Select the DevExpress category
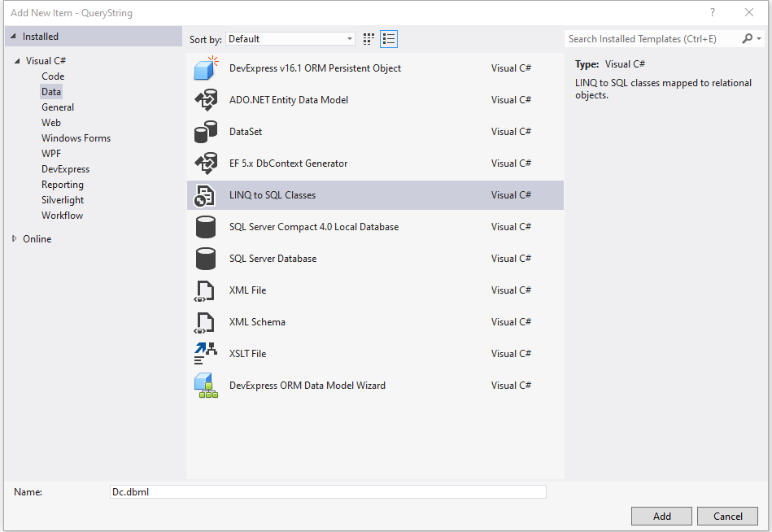Viewport: 772px width, 532px height. tap(65, 169)
